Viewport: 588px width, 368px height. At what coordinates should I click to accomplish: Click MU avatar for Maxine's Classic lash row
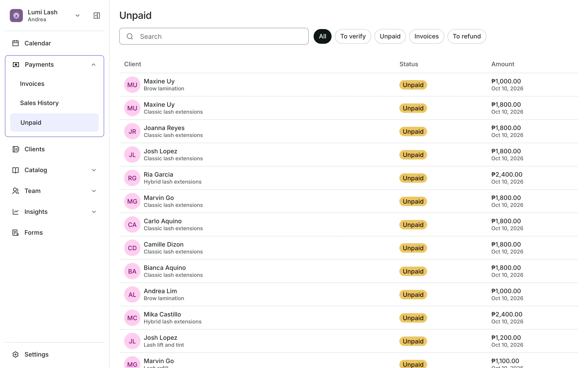pos(132,108)
